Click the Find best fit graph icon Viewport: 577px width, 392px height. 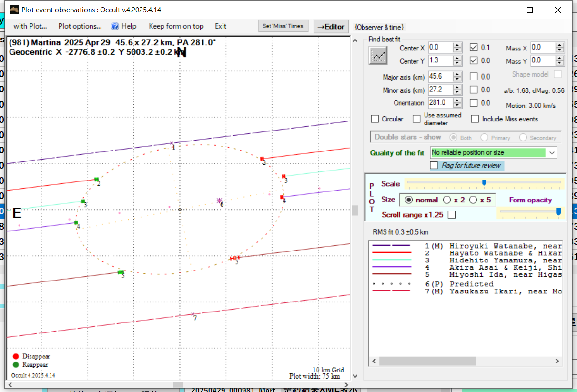click(378, 55)
